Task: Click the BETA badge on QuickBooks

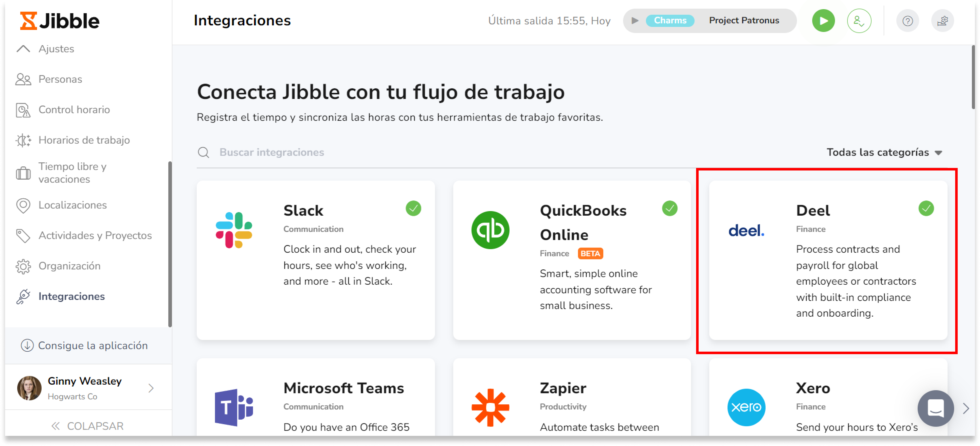Action: [x=590, y=254]
